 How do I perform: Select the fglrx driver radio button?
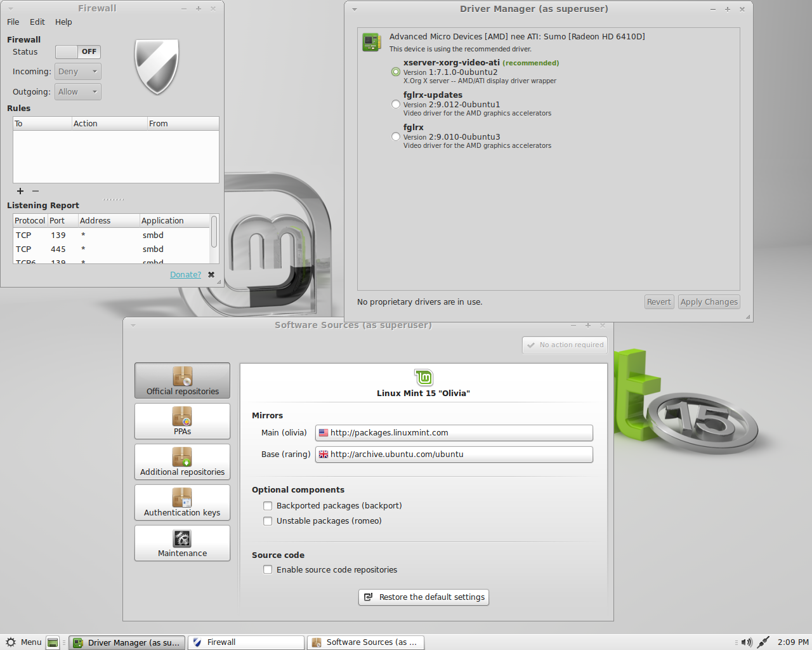[x=396, y=136]
